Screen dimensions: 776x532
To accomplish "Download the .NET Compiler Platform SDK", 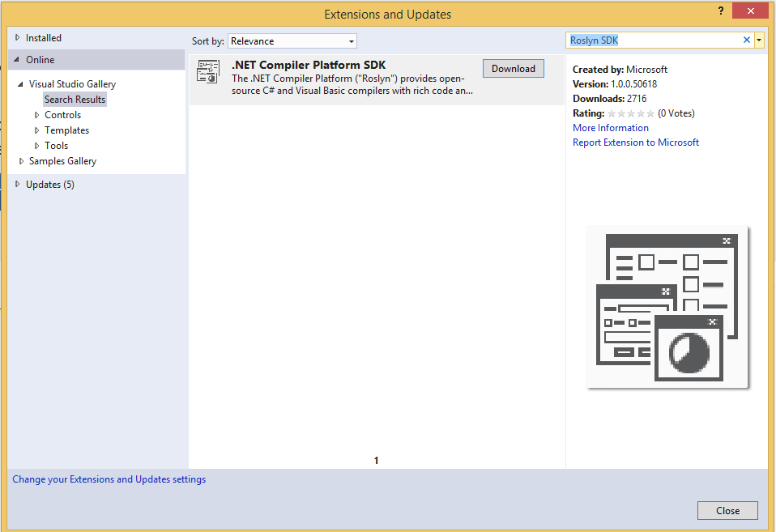I will [514, 68].
